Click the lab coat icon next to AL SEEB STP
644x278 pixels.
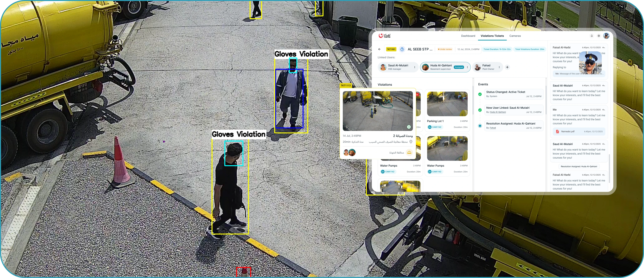coord(402,49)
